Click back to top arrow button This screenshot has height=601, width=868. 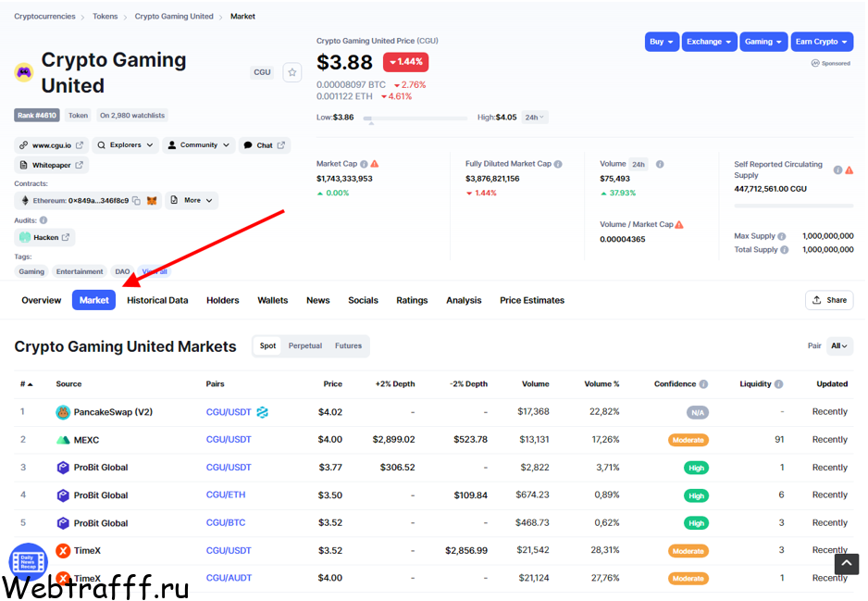pyautogui.click(x=847, y=565)
